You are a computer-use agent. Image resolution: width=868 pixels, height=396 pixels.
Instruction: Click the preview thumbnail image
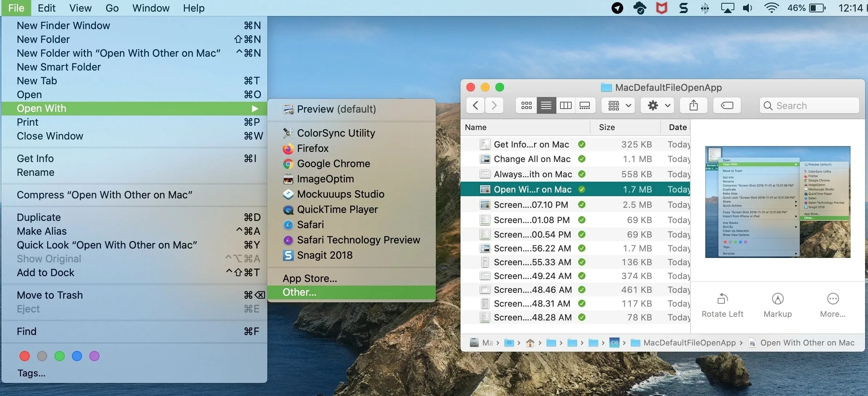click(778, 202)
